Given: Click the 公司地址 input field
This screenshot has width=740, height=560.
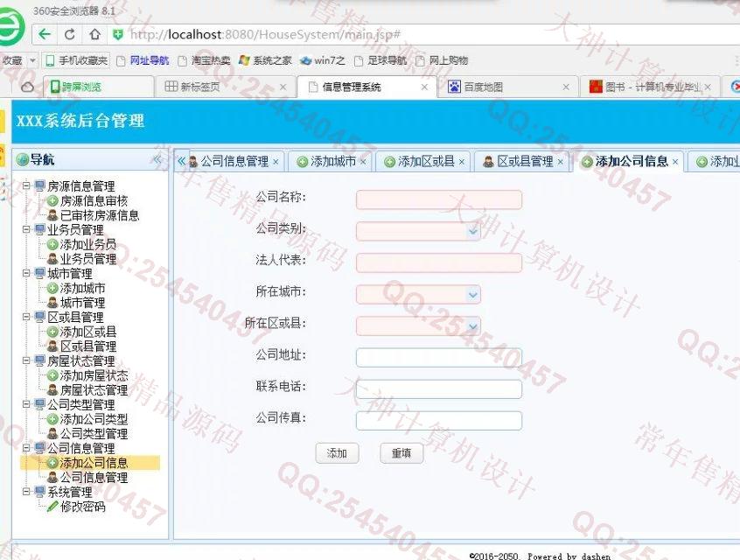Looking at the screenshot, I should coord(439,357).
